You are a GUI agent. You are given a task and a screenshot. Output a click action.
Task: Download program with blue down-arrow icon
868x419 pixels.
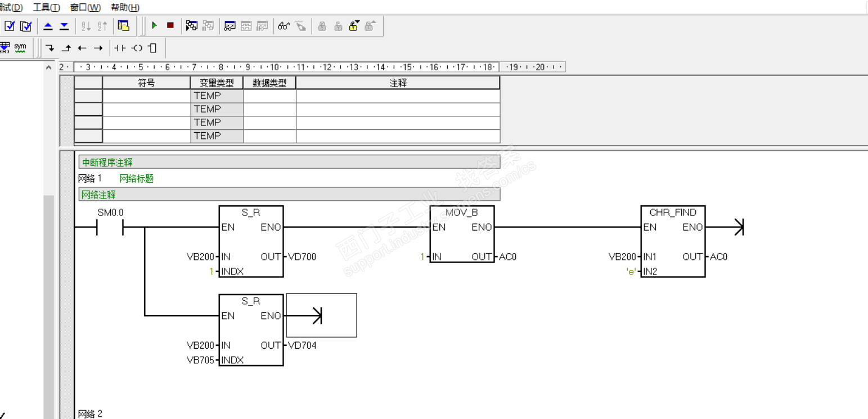[x=64, y=26]
